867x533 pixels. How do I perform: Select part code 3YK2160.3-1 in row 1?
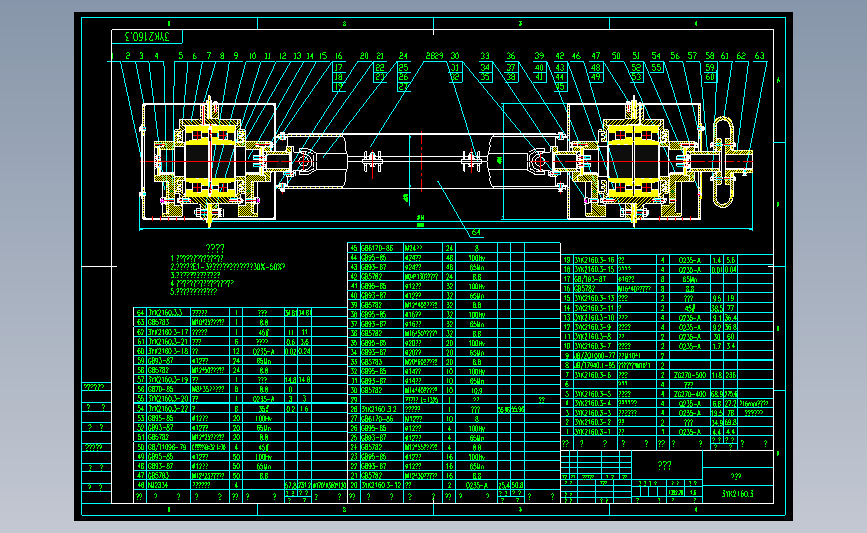(593, 431)
